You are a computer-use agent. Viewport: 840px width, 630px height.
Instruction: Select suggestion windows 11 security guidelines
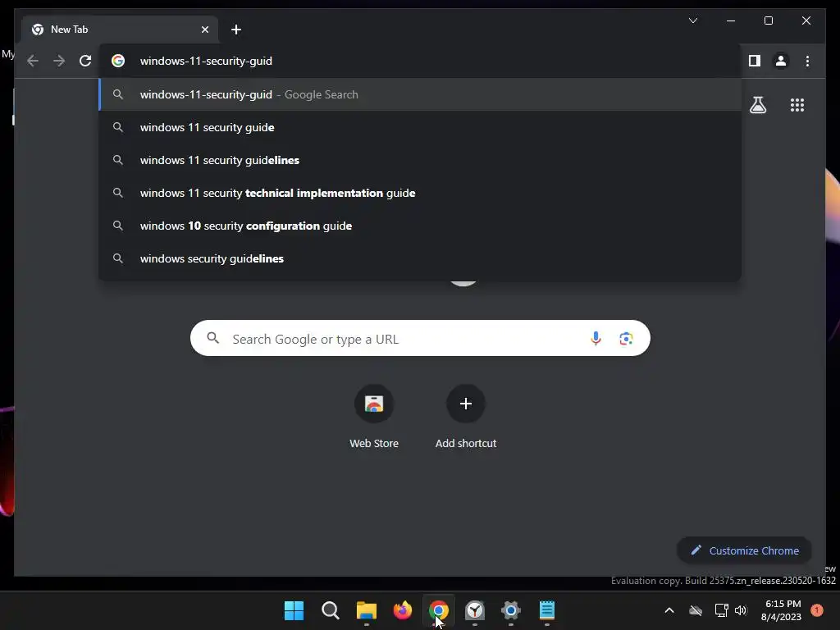coord(420,160)
